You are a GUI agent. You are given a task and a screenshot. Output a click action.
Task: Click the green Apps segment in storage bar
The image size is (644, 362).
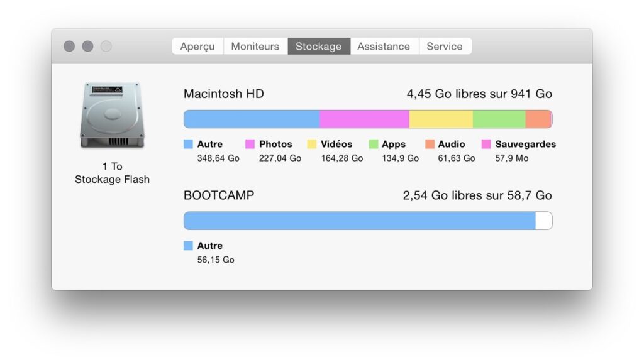(x=499, y=119)
